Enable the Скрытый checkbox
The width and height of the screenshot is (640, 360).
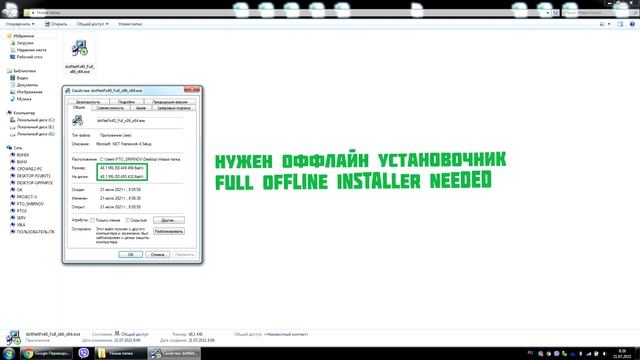(x=128, y=220)
